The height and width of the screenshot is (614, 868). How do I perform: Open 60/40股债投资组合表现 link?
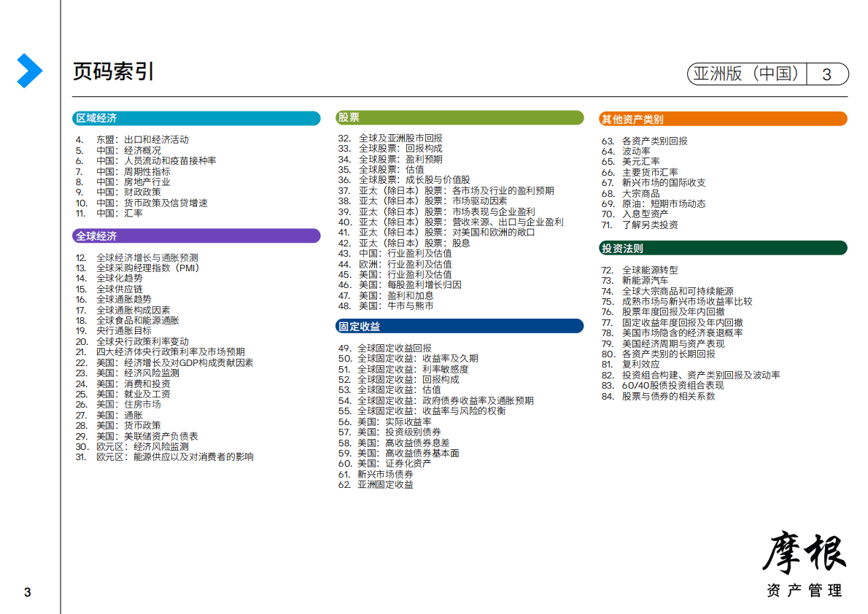pyautogui.click(x=672, y=385)
